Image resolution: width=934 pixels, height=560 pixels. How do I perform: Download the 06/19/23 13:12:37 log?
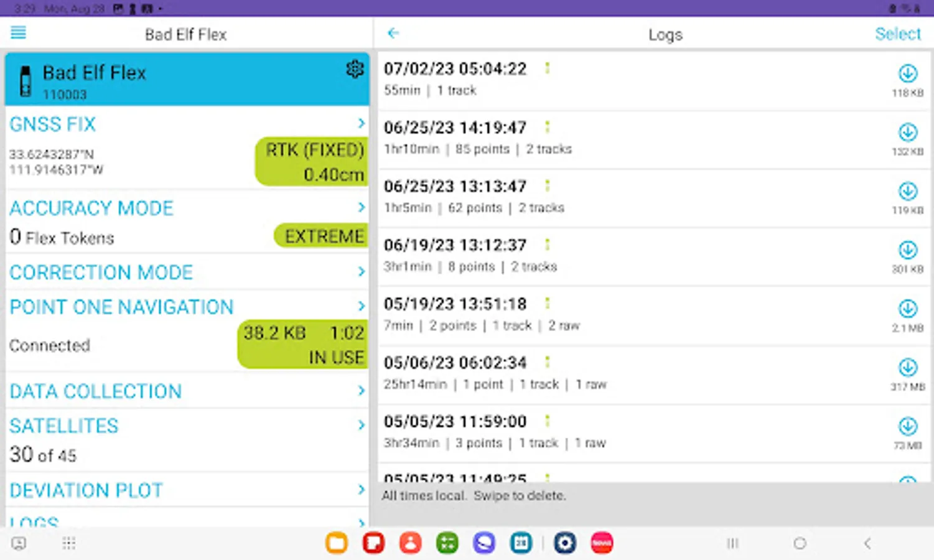[x=908, y=250]
